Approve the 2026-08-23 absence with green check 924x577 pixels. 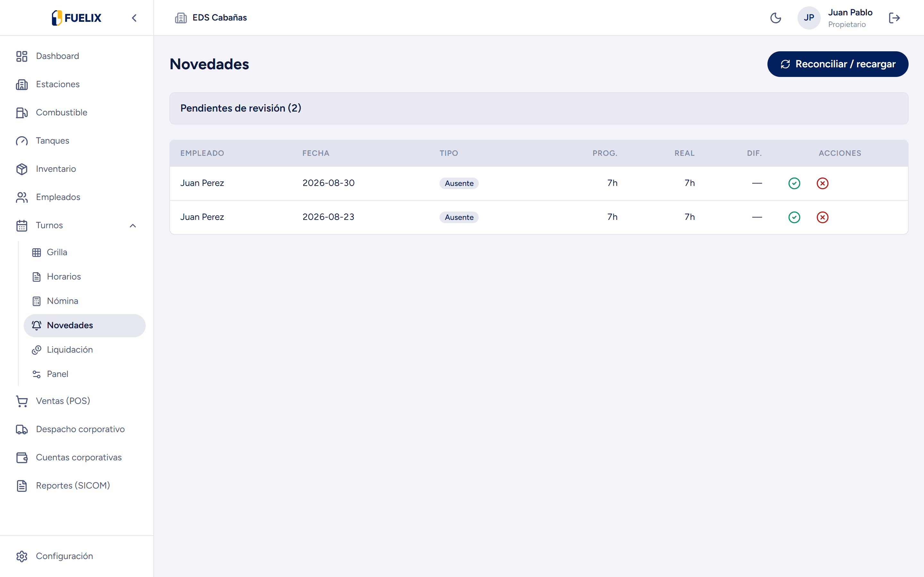794,217
